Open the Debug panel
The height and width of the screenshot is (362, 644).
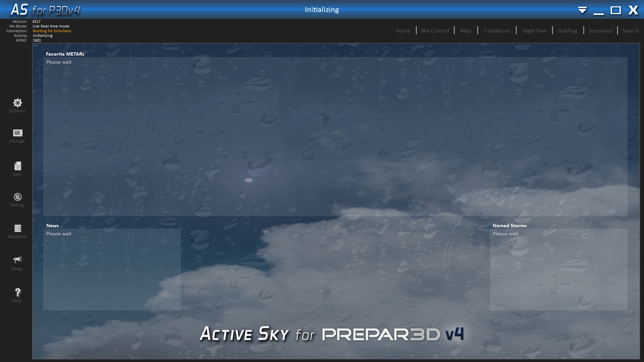17,199
